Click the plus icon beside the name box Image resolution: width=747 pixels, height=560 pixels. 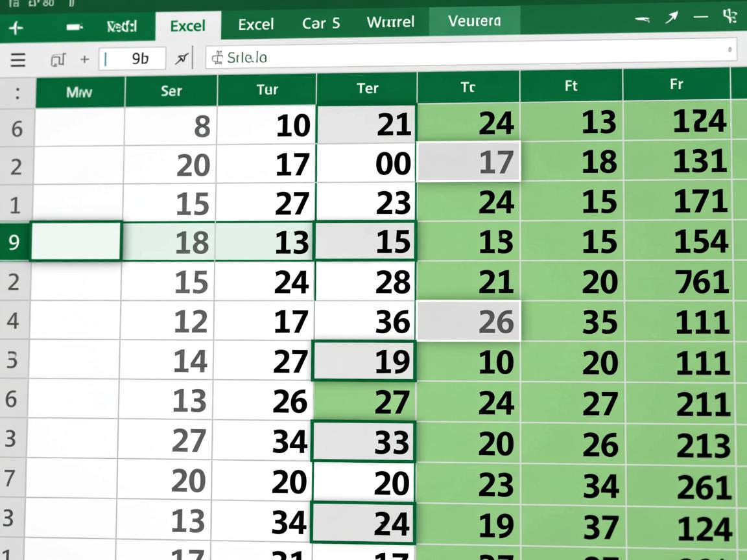84,60
